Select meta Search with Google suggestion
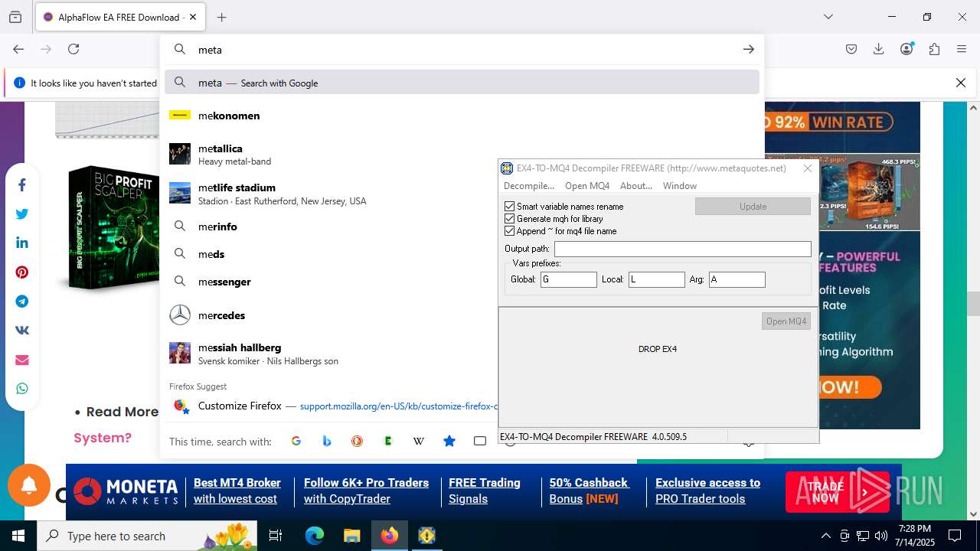This screenshot has width=980, height=551. (x=462, y=83)
